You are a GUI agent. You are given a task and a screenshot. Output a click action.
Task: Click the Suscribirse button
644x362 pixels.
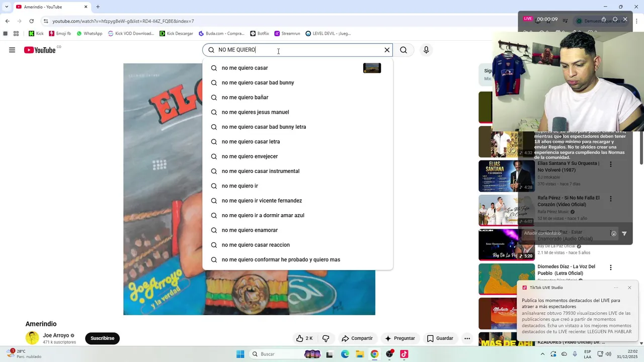(x=103, y=338)
